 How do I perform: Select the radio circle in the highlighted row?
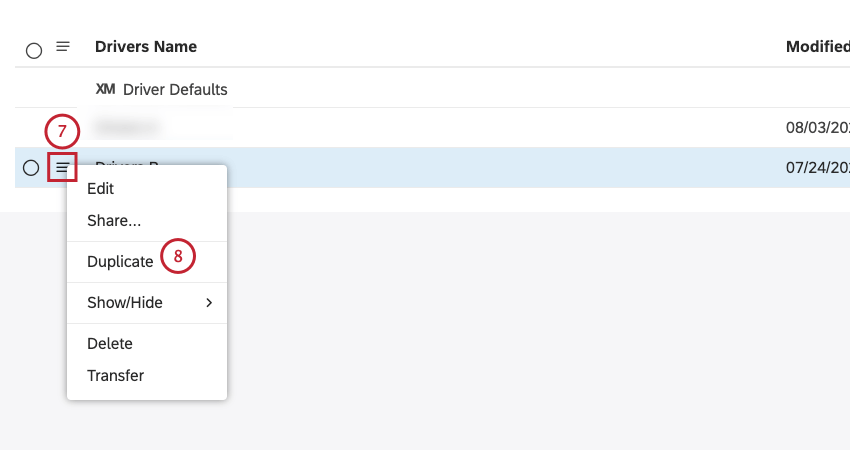(x=31, y=168)
